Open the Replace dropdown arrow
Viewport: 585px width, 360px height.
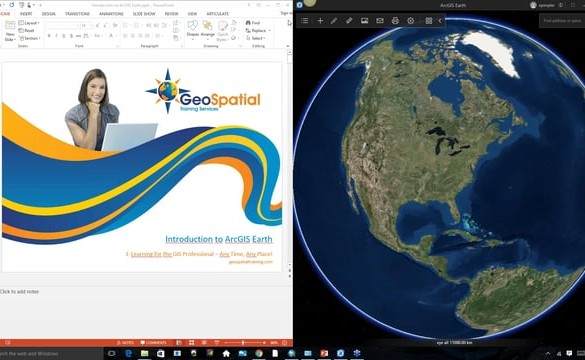pyautogui.click(x=270, y=31)
